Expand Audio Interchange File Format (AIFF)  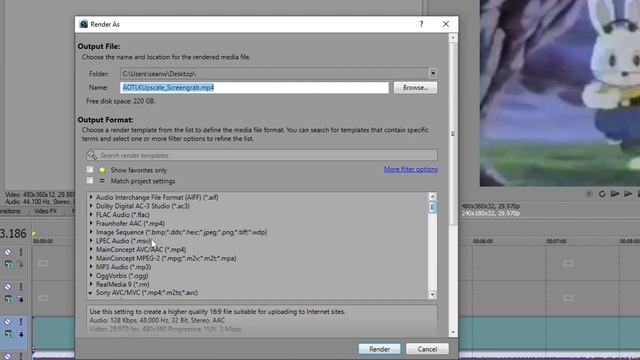point(91,197)
